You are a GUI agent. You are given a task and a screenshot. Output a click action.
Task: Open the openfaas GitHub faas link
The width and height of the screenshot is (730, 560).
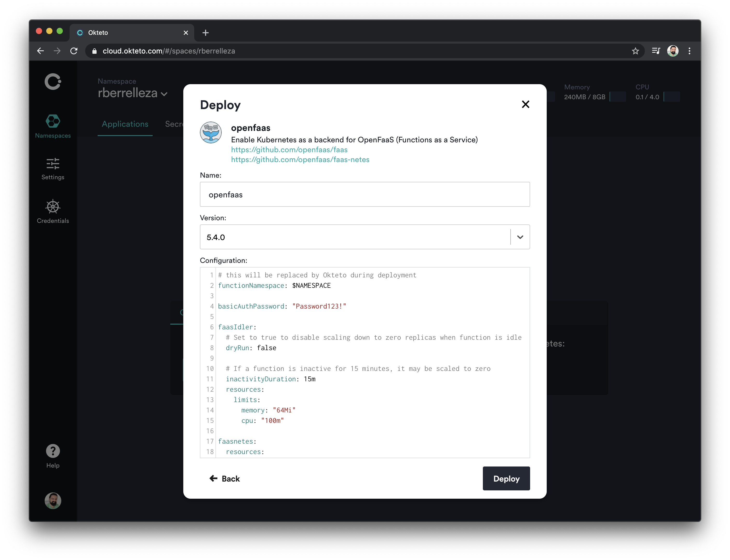click(x=289, y=149)
